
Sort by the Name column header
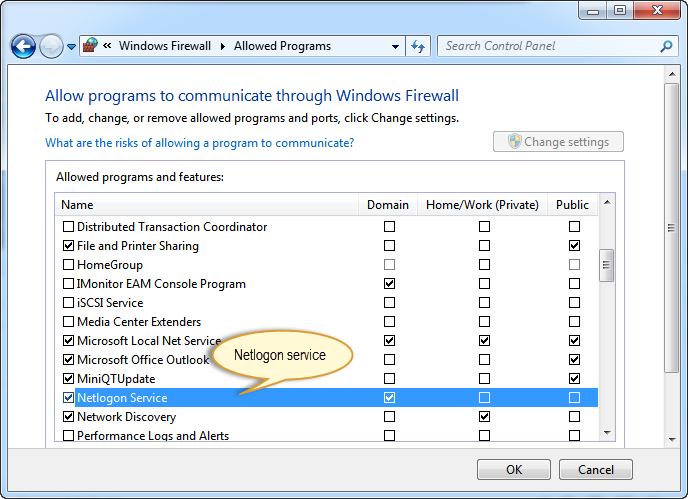click(x=207, y=205)
